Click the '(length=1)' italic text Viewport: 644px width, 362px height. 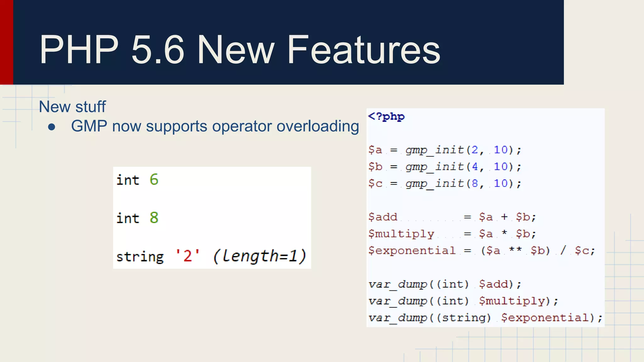[x=259, y=256]
